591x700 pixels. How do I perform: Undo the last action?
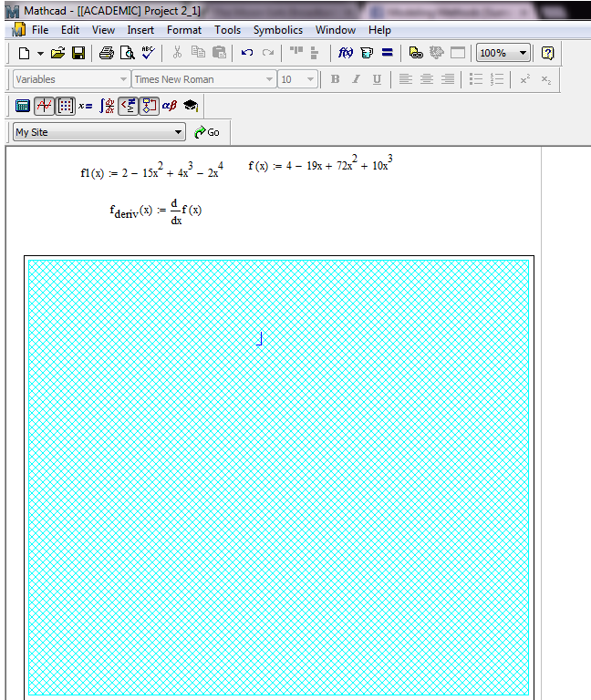click(x=247, y=53)
